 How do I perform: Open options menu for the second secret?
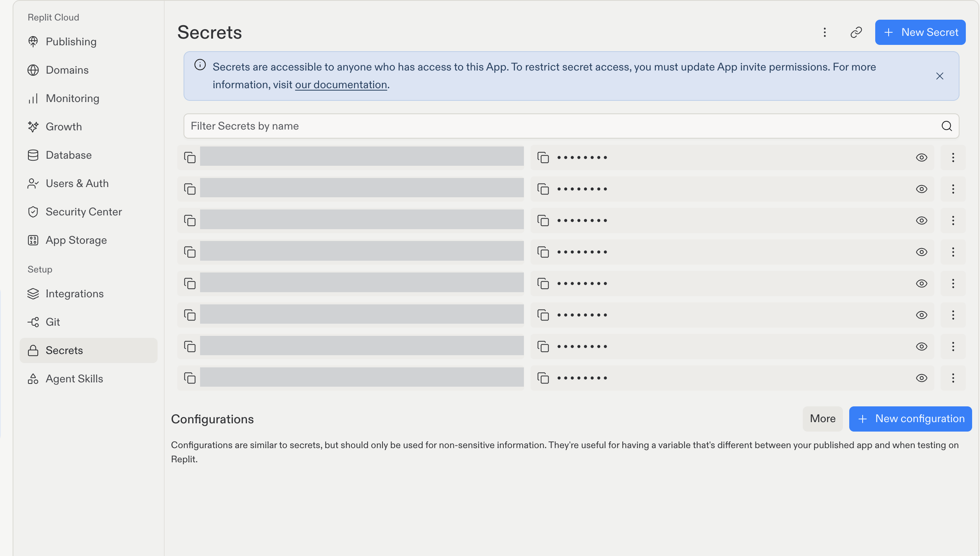[x=953, y=189]
